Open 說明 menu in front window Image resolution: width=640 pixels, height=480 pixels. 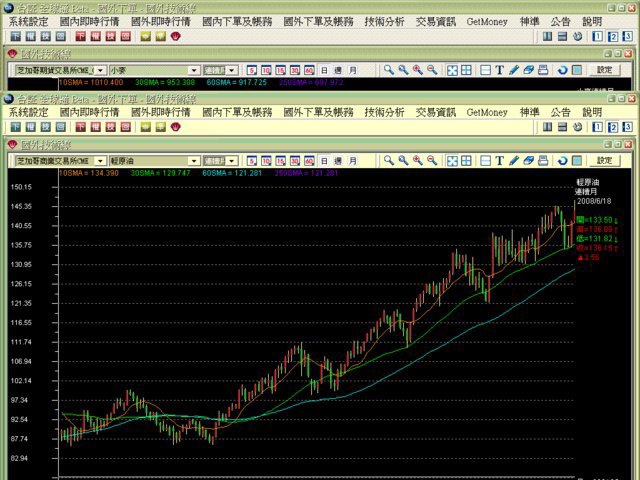[592, 112]
